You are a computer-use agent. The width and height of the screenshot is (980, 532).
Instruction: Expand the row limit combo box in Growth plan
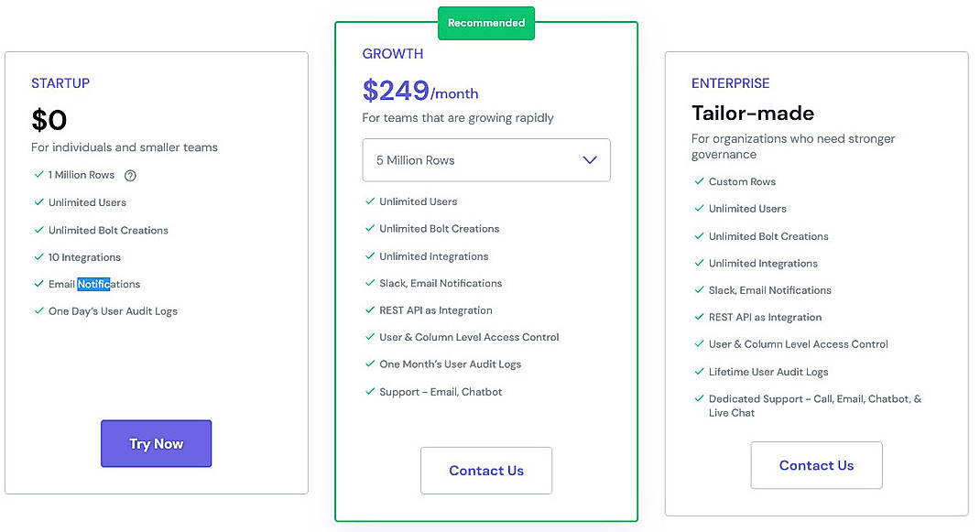point(485,159)
